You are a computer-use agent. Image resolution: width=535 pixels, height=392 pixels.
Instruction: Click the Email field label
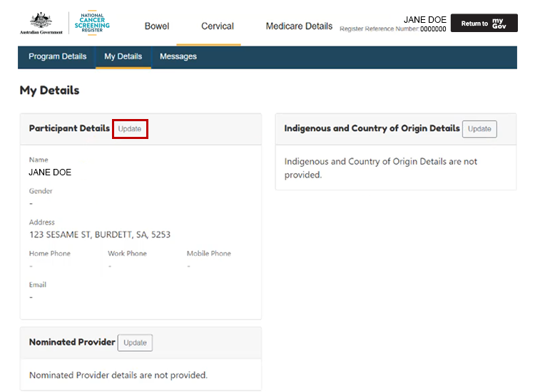click(x=38, y=284)
